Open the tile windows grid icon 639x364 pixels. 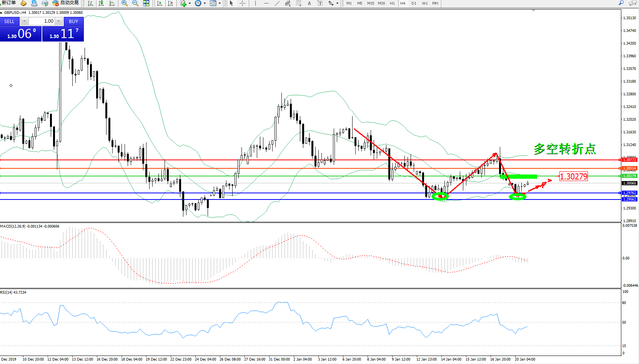point(146,3)
